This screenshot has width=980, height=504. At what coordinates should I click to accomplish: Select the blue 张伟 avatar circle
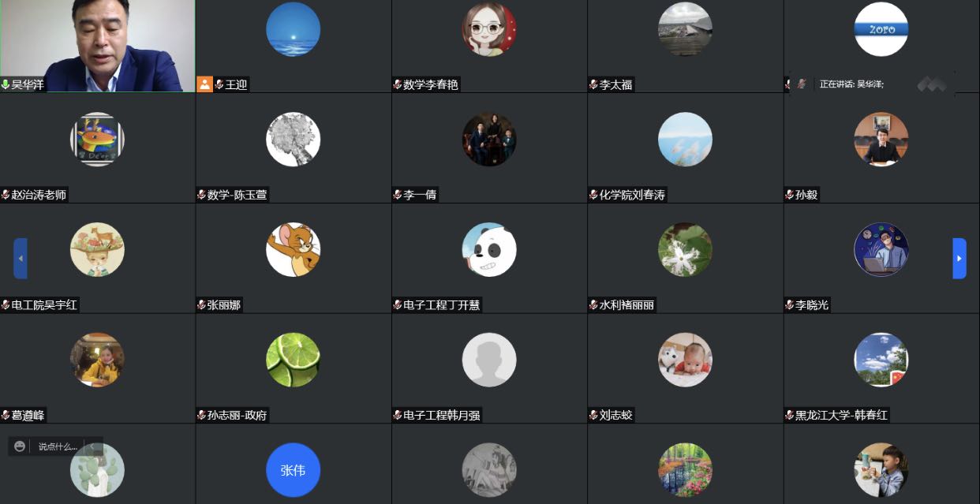click(x=294, y=470)
